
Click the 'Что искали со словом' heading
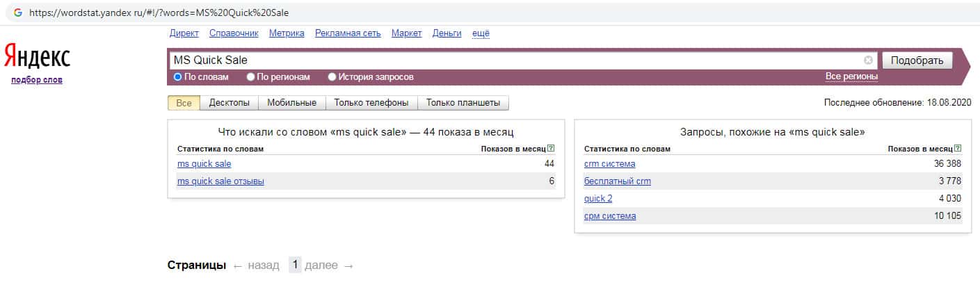tap(366, 132)
